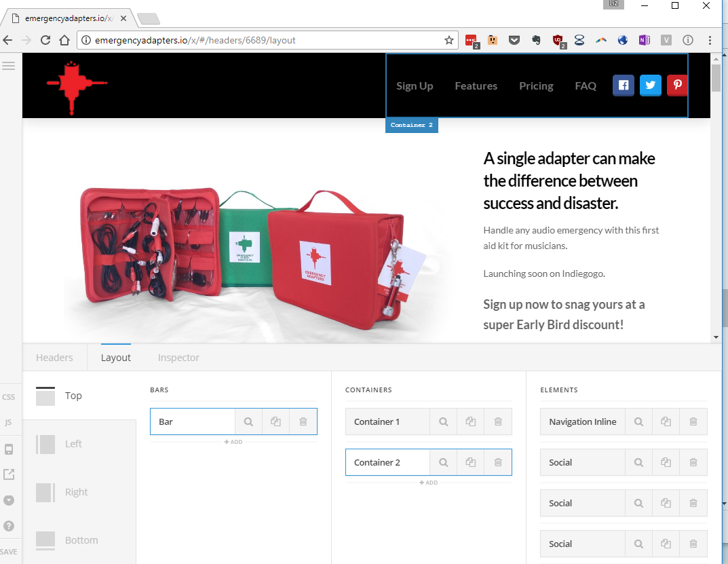Reload the page in the browser

[45, 41]
